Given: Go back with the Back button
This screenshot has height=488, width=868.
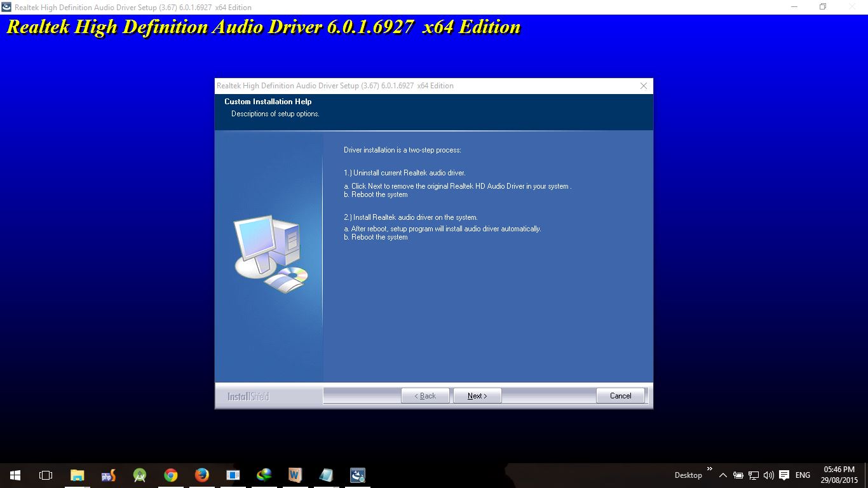Looking at the screenshot, I should (425, 396).
